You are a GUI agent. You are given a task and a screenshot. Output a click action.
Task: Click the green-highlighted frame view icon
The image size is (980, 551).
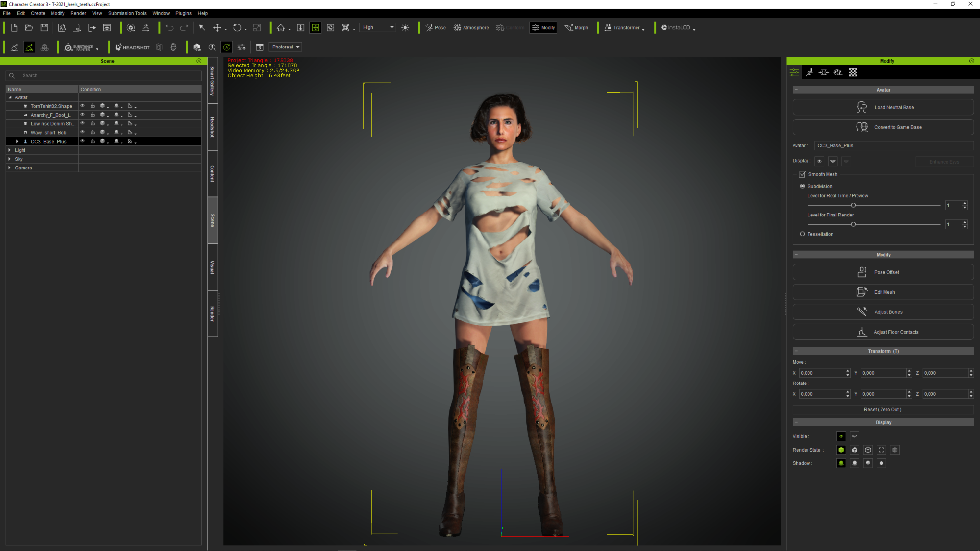coord(316,28)
